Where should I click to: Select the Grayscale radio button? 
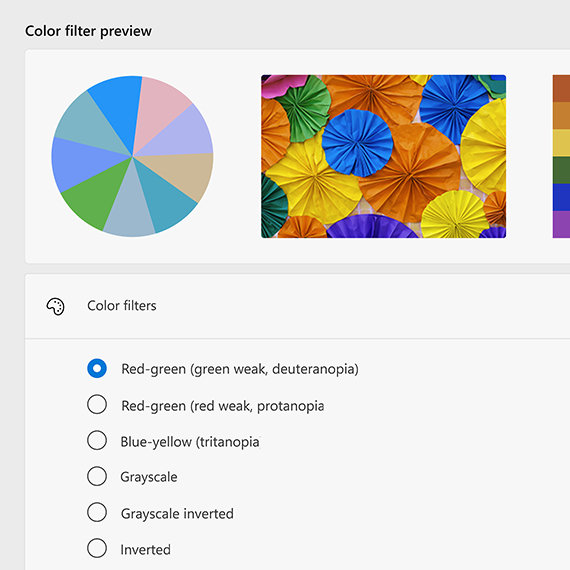[x=97, y=476]
